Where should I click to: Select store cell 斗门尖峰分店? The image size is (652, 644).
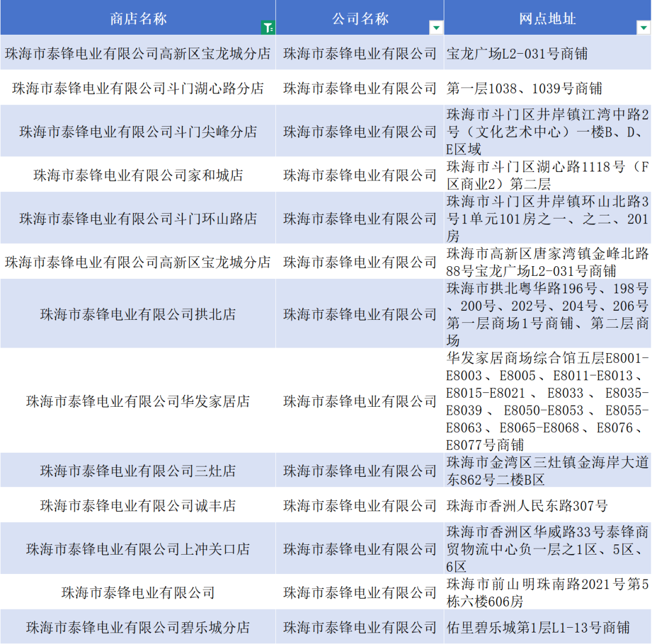tap(138, 132)
